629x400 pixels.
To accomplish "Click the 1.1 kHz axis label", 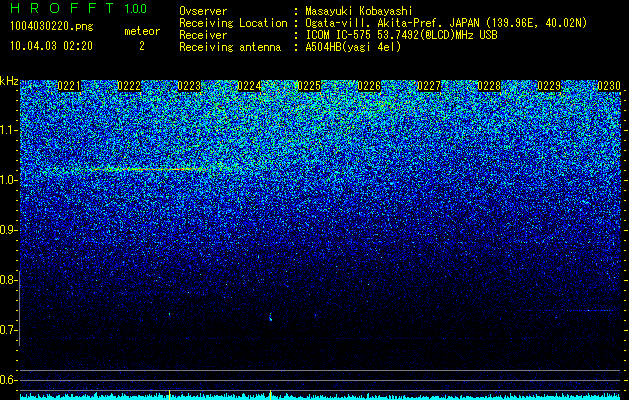I will [7, 130].
